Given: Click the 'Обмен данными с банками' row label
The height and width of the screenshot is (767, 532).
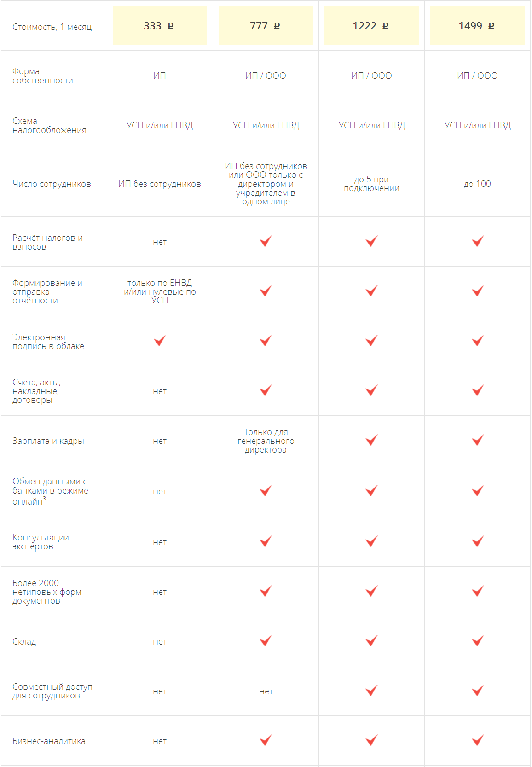Looking at the screenshot, I should [x=50, y=491].
